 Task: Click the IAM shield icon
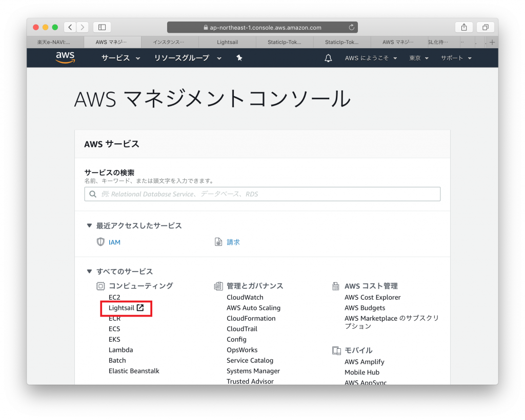pos(100,242)
